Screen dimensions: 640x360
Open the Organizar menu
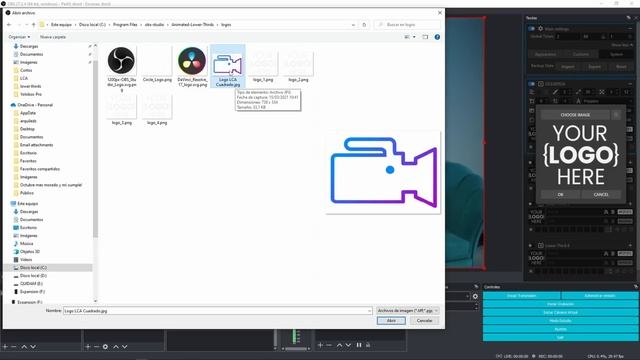point(19,37)
